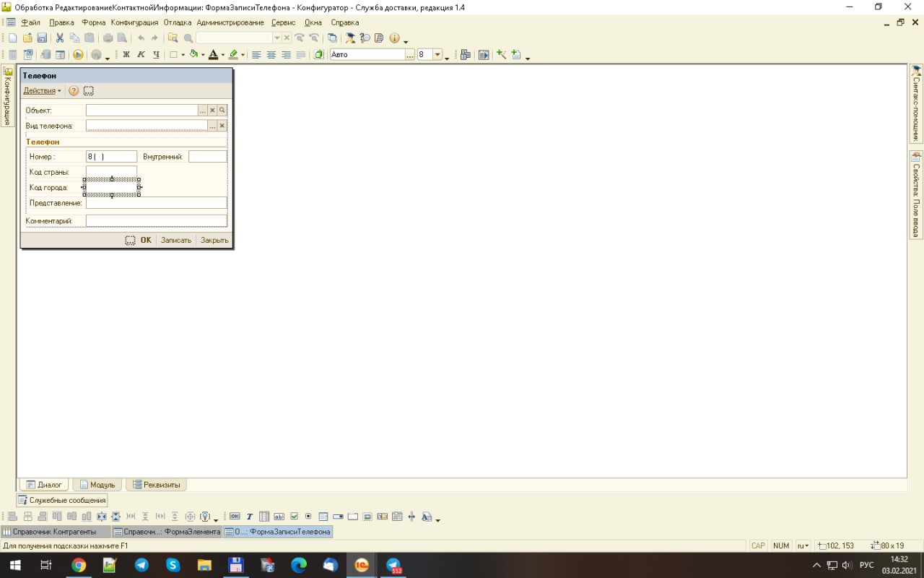
Task: Click the Записать button in form
Action: 176,240
